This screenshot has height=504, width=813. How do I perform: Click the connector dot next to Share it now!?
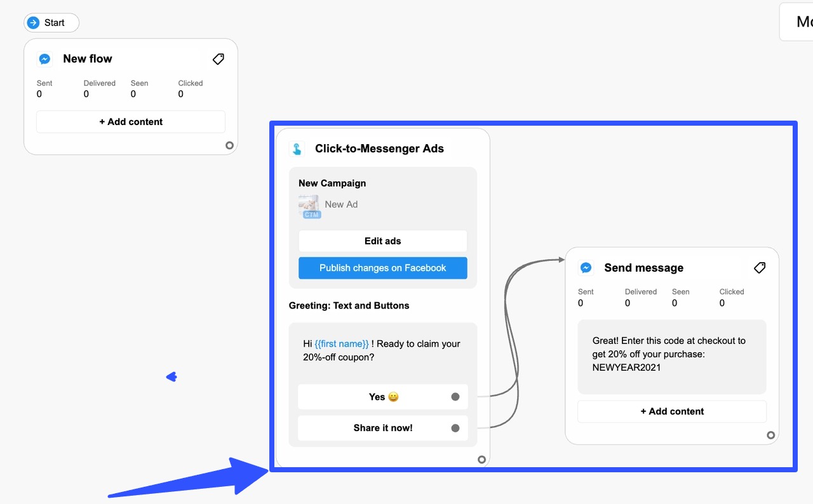click(x=455, y=428)
